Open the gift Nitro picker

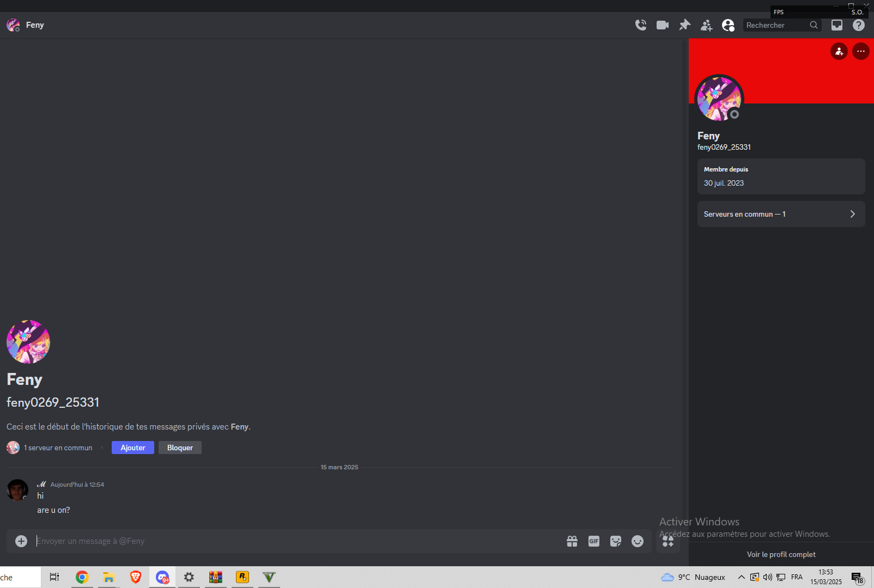tap(572, 541)
